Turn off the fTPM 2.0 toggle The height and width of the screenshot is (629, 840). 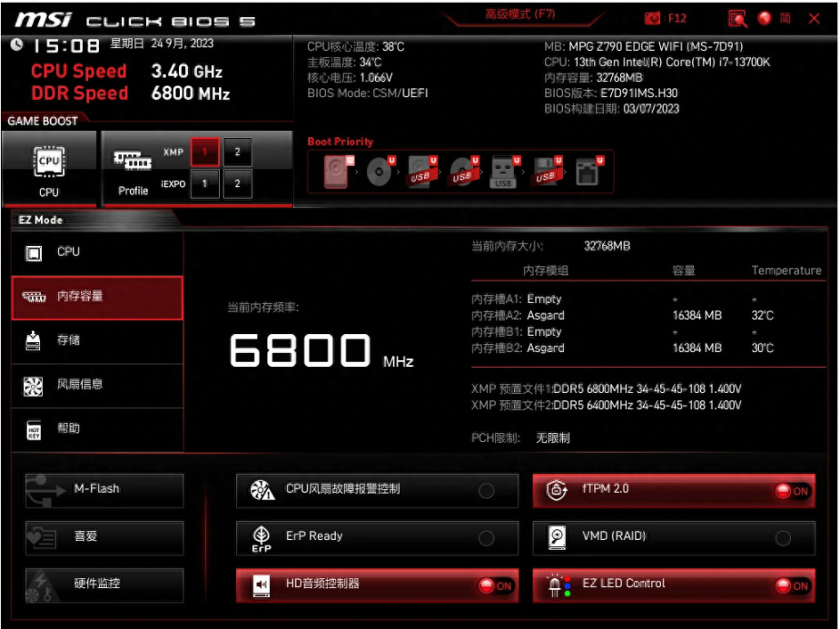tap(792, 491)
